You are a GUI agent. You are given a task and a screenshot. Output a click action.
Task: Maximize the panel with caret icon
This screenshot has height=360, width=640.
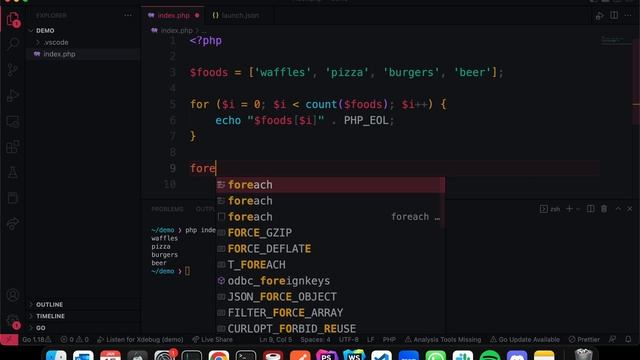click(618, 209)
